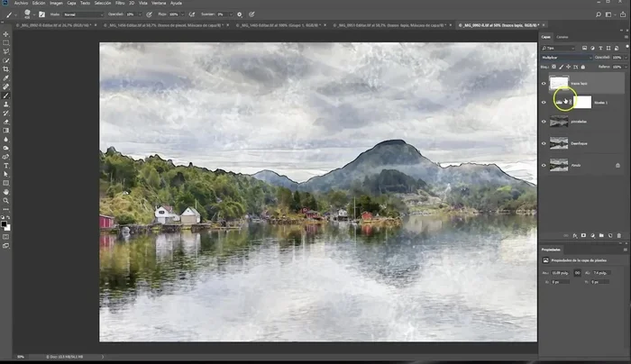Select the Move tool
Image resolution: width=631 pixels, height=364 pixels.
(5, 35)
